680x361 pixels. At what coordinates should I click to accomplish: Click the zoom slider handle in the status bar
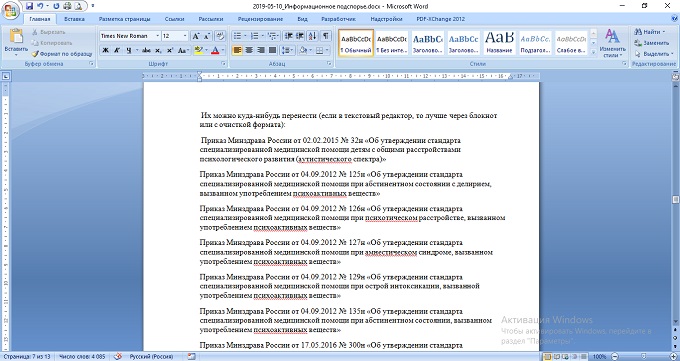coord(644,356)
